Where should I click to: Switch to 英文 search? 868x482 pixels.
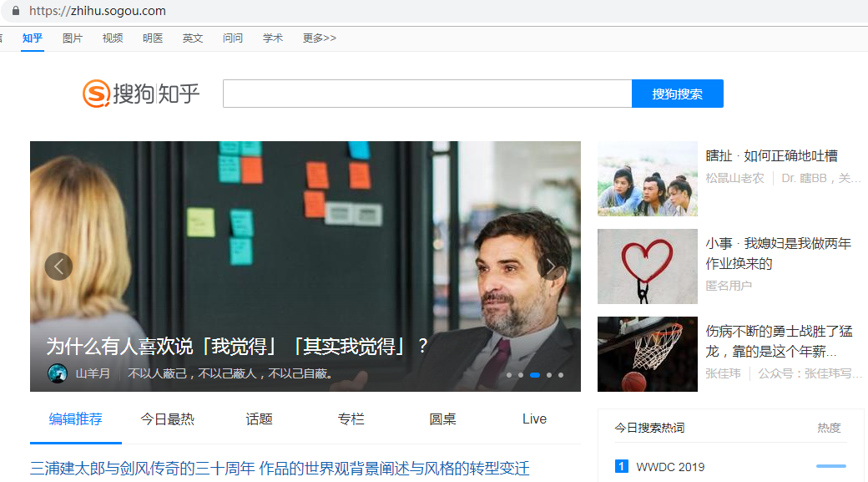tap(193, 38)
